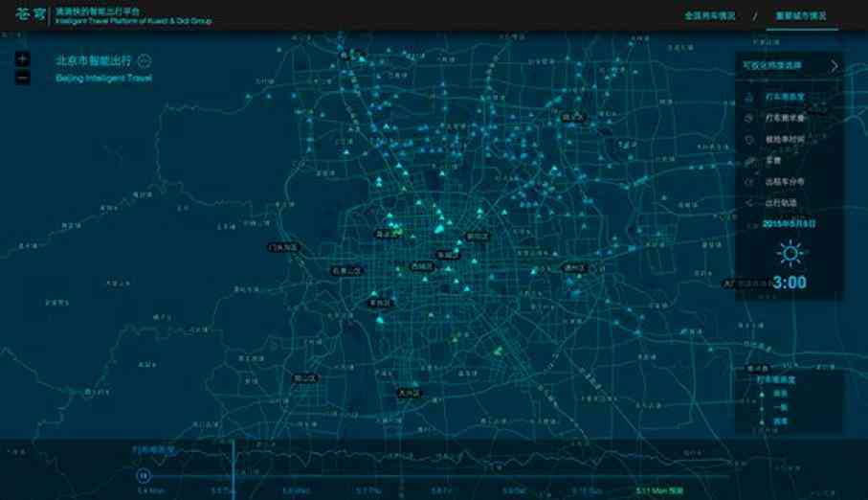Click the timeline playhead marker
The width and height of the screenshot is (868, 500).
234,470
